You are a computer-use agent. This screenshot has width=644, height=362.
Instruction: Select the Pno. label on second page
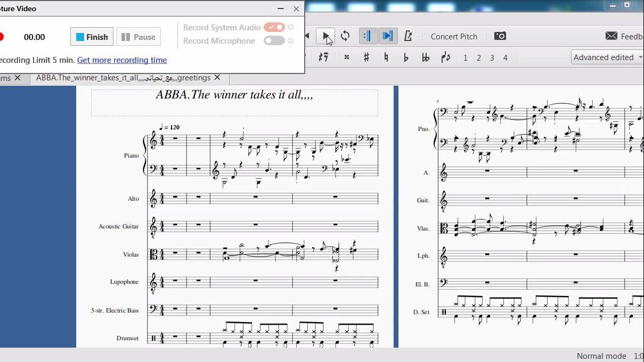pos(423,128)
